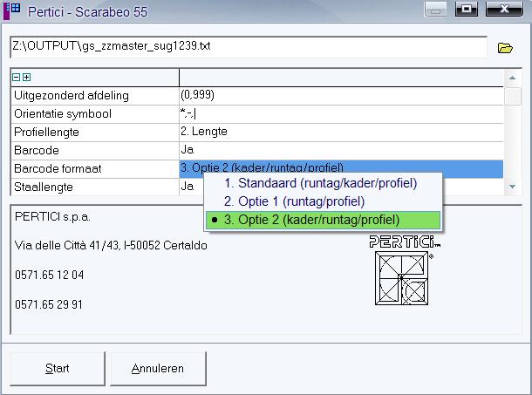Select the 'Barcode formaat' row label

click(x=58, y=168)
